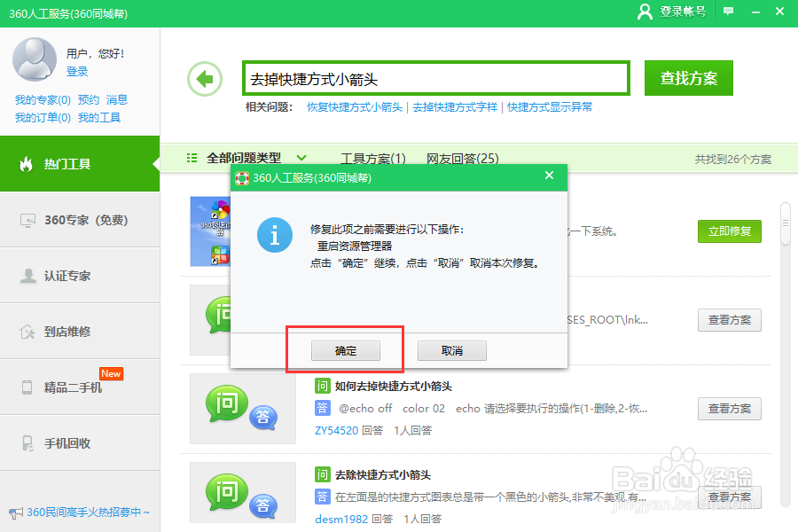
Task: Click inside the search input field
Action: pos(434,78)
